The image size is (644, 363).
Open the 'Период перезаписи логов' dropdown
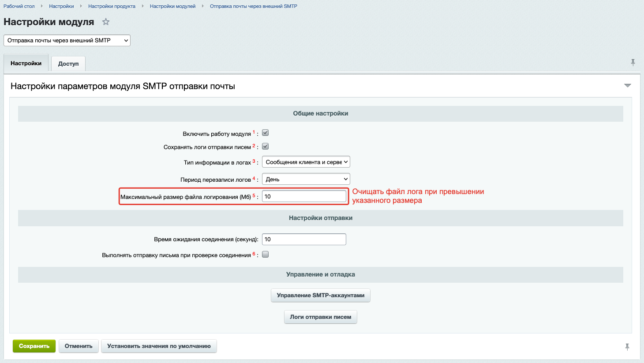(306, 179)
